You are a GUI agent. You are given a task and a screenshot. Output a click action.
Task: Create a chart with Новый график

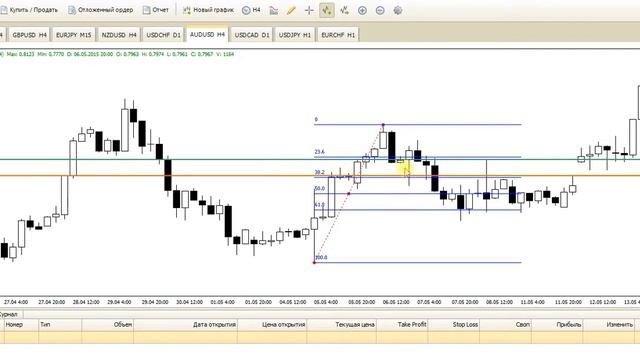point(208,10)
